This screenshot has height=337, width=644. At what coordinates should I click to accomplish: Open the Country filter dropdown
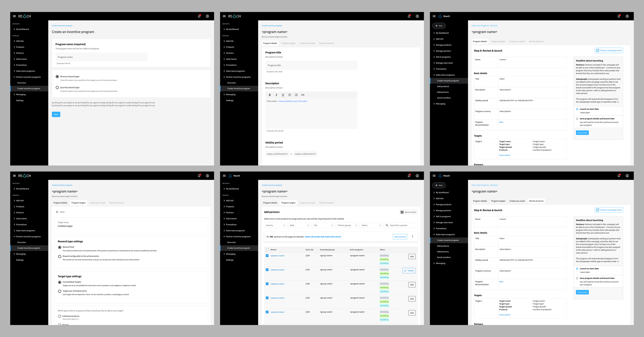[x=275, y=225]
